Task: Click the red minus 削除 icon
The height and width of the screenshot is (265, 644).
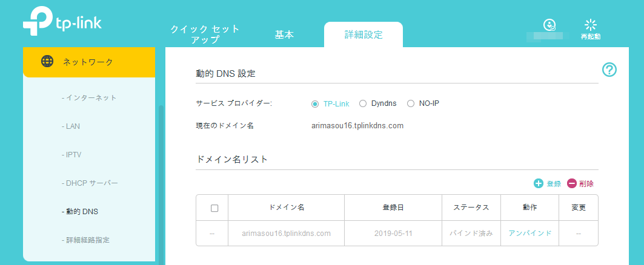Action: coord(572,183)
